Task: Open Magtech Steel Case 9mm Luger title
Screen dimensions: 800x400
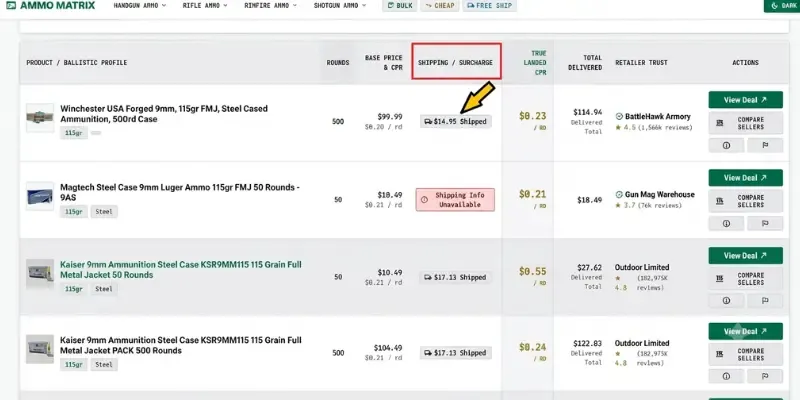Action: [x=180, y=192]
